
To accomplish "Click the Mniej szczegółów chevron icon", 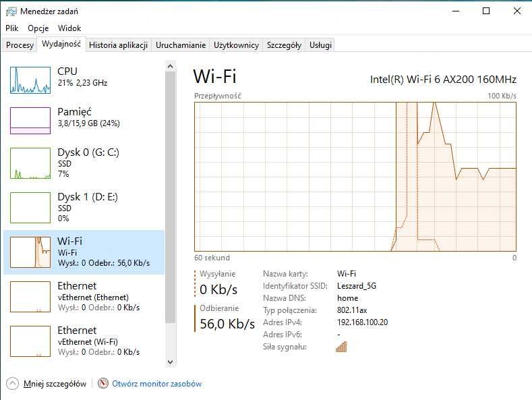I will (x=12, y=384).
